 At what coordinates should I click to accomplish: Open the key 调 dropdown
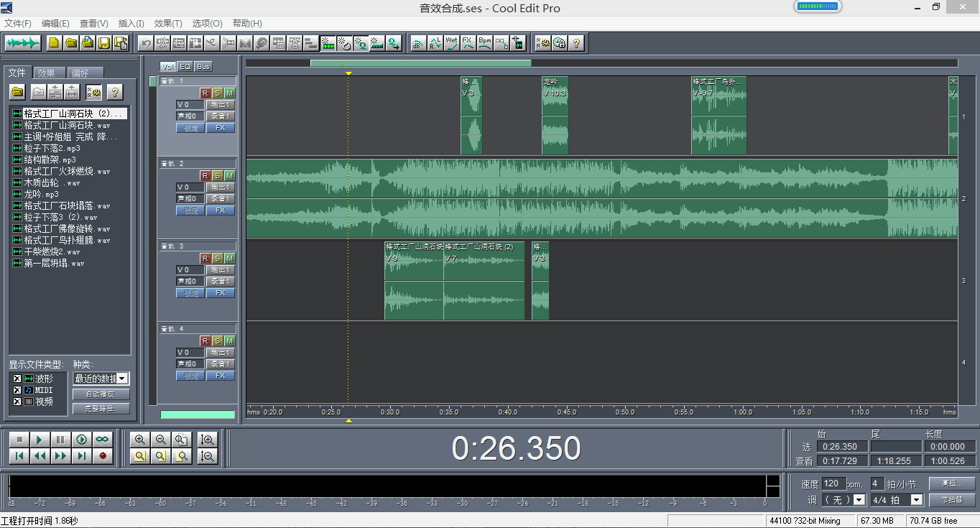(859, 499)
